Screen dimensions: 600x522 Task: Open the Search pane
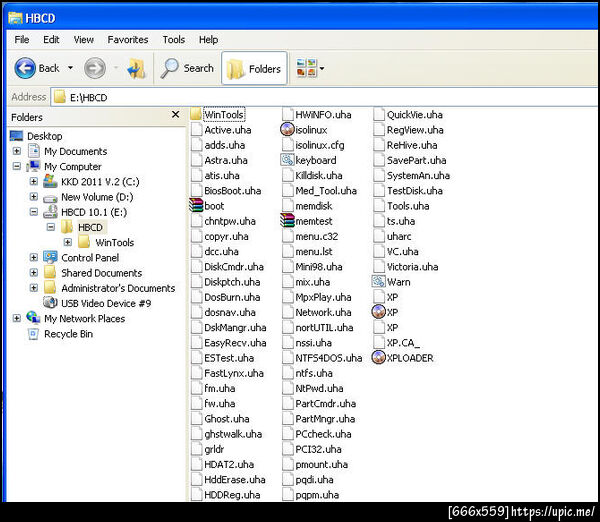click(187, 68)
